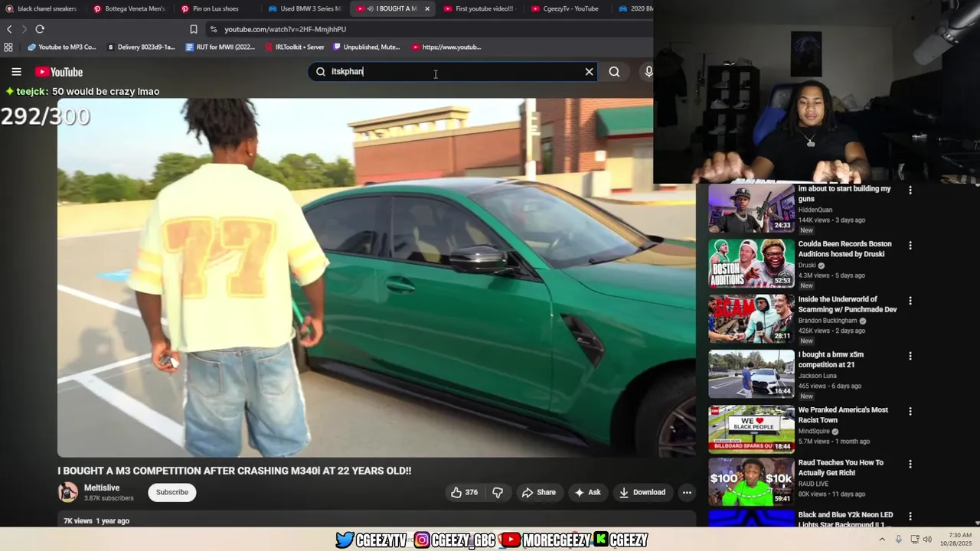Click the Download button below the video
The width and height of the screenshot is (980, 551).
pyautogui.click(x=642, y=492)
